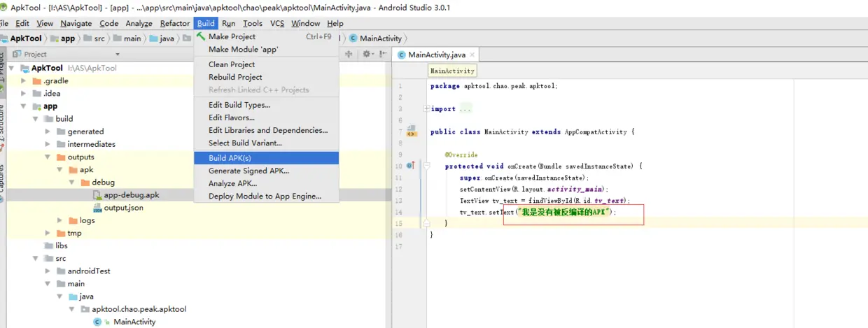Image resolution: width=868 pixels, height=328 pixels.
Task: Open Edit Build Types dialog
Action: 266,105
